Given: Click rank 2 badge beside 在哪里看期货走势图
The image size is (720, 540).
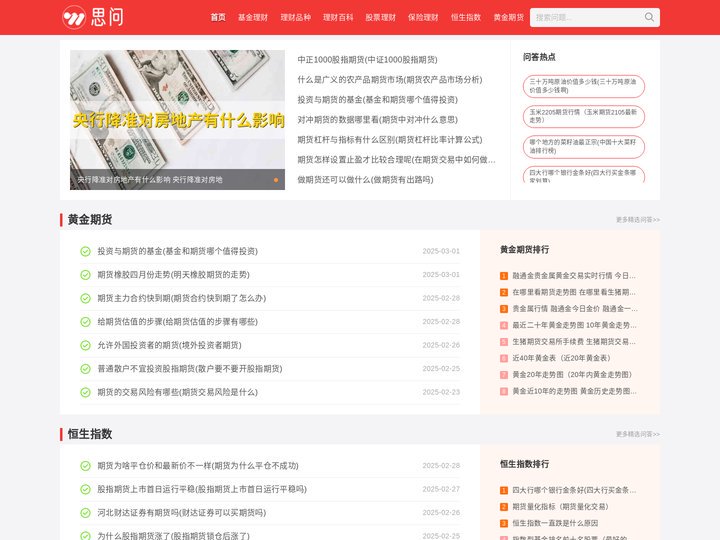Looking at the screenshot, I should (504, 292).
